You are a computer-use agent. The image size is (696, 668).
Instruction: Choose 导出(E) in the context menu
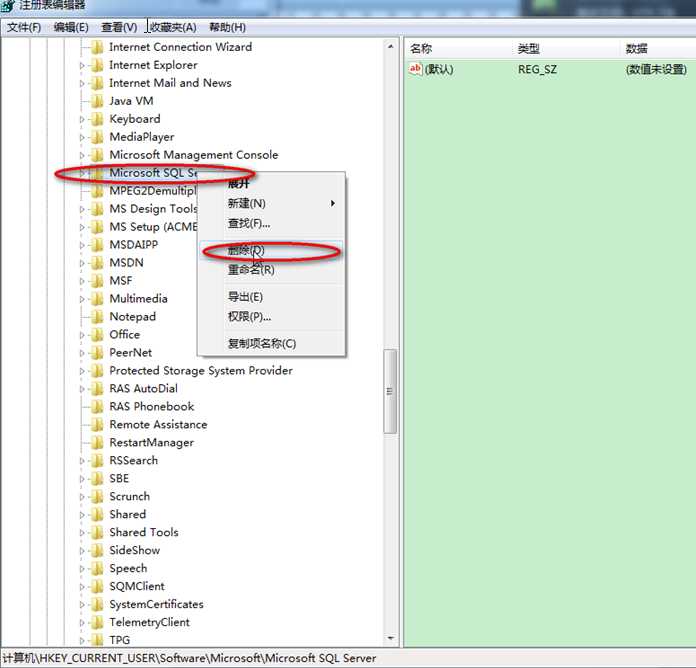pyautogui.click(x=272, y=297)
